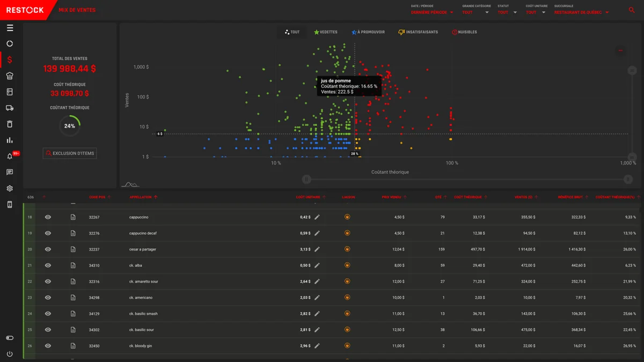The width and height of the screenshot is (644, 362).
Task: Toggle visibility eye for ck. basilic sour
Action: coord(48,330)
